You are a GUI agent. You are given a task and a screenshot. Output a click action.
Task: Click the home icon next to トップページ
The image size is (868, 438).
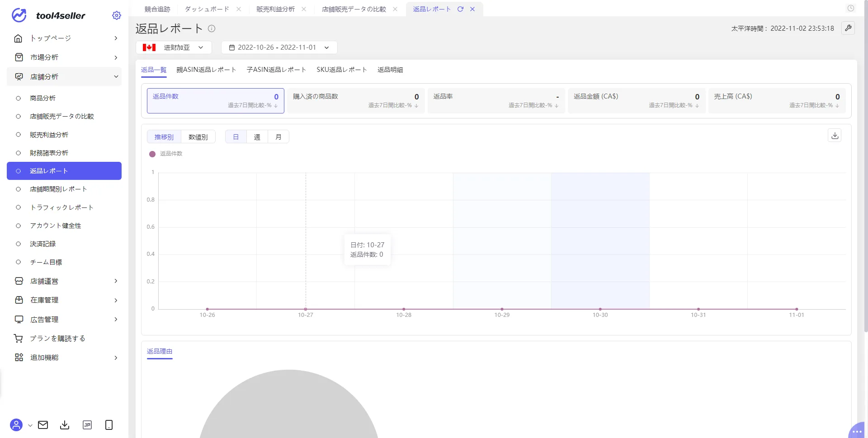pos(19,38)
